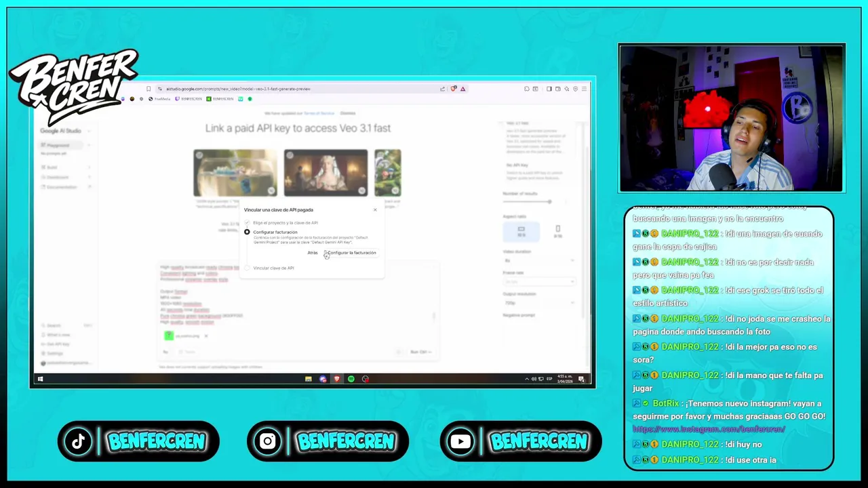Viewport: 868px width, 488px height.
Task: Select the Configurar facturación radio step
Action: click(x=247, y=232)
